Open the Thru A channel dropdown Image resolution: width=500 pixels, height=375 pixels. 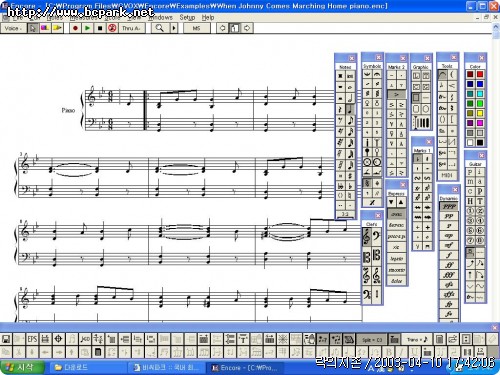click(x=130, y=28)
